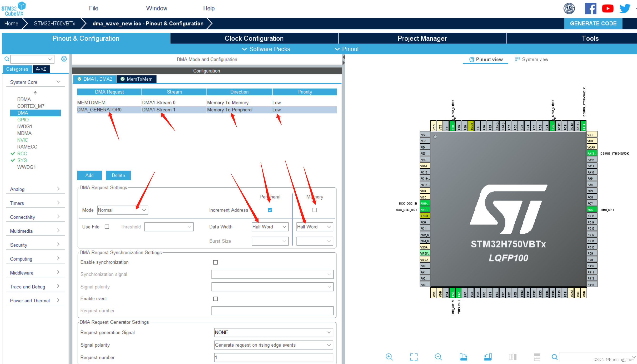Screen dimensions: 637x364
Task: Open the ST 10 years anniversary badge
Action: pos(569,9)
